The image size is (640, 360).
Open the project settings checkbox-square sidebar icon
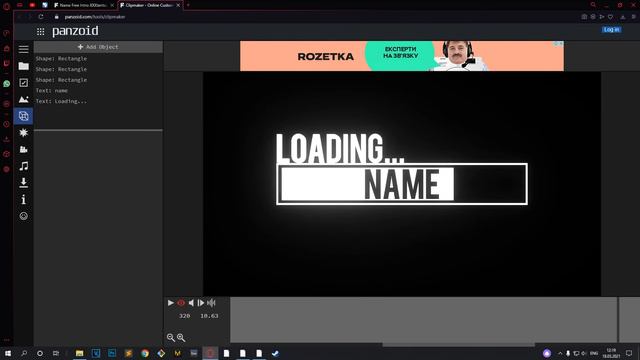[x=24, y=83]
